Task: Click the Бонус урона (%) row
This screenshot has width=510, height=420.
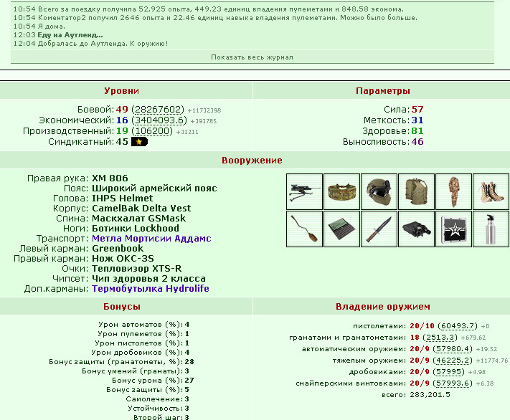Action: pyautogui.click(x=153, y=381)
